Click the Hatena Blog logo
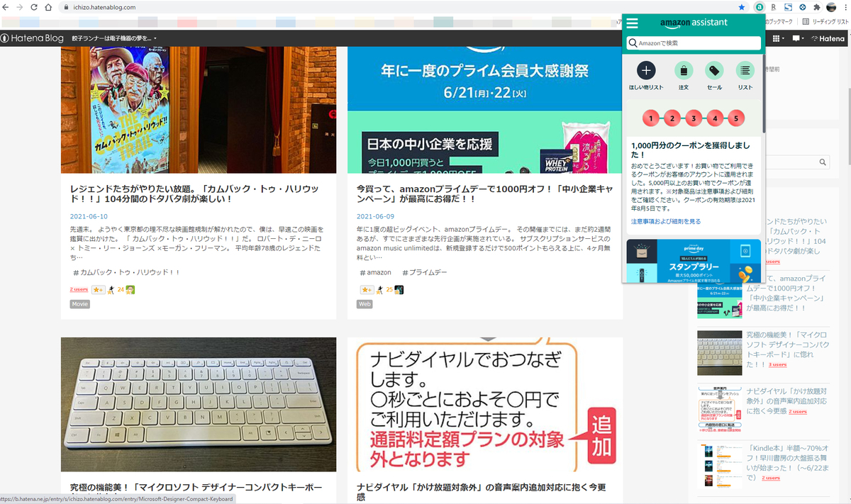This screenshot has height=504, width=851. pyautogui.click(x=32, y=38)
